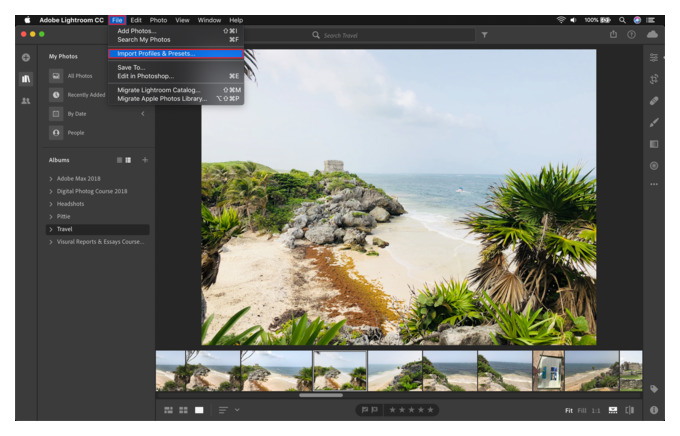The width and height of the screenshot is (680, 436).
Task: Switch albums to list view icon
Action: [x=119, y=160]
